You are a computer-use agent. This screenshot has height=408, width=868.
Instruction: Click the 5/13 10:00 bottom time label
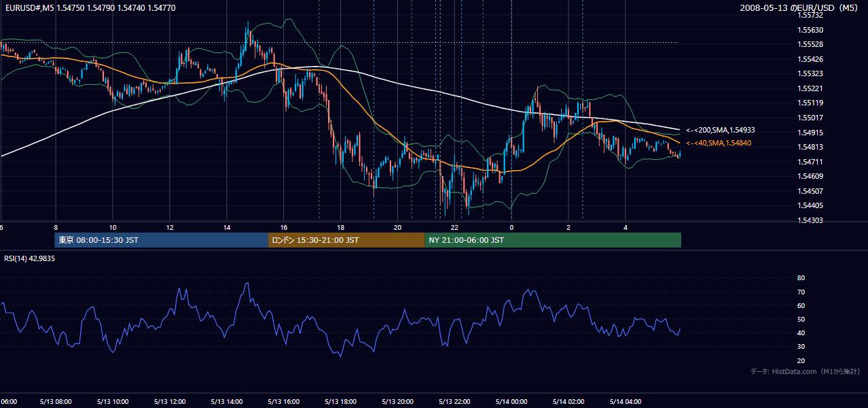point(113,401)
